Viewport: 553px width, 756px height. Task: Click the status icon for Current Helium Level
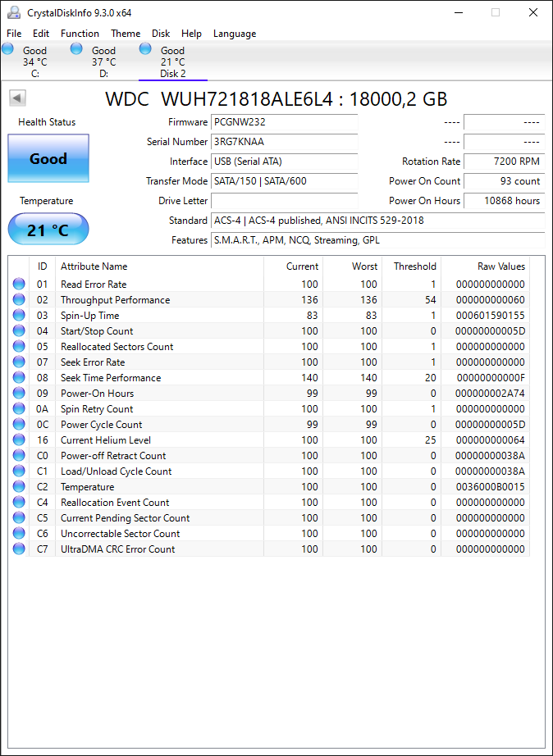click(19, 439)
